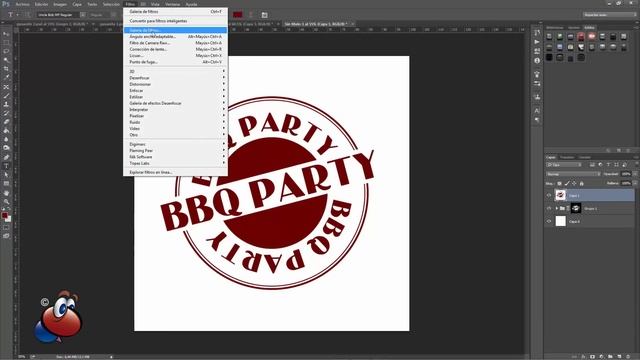
Task: Select the Rectangle shape tool
Action: click(6, 184)
